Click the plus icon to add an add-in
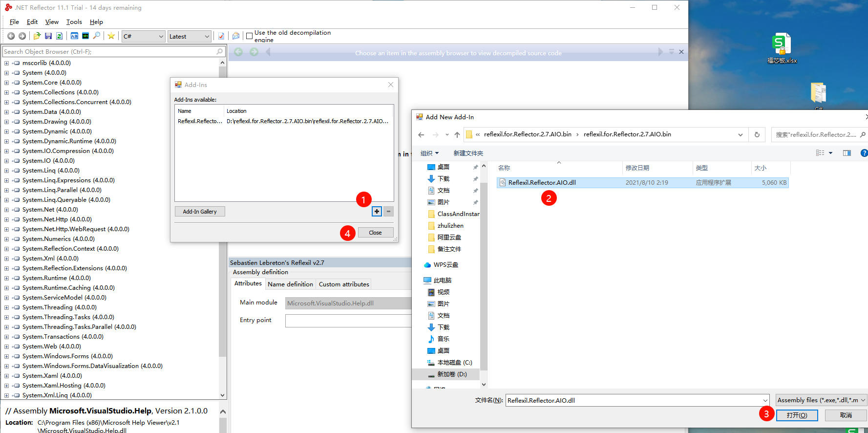Viewport: 868px width, 433px height. point(377,212)
